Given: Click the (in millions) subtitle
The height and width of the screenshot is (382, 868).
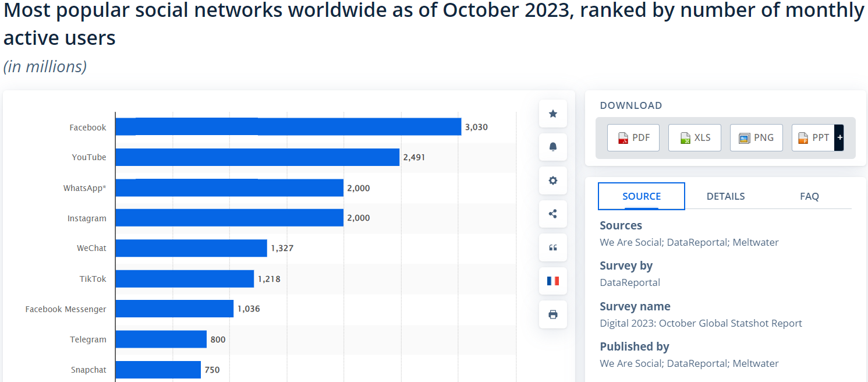Looking at the screenshot, I should coord(45,66).
